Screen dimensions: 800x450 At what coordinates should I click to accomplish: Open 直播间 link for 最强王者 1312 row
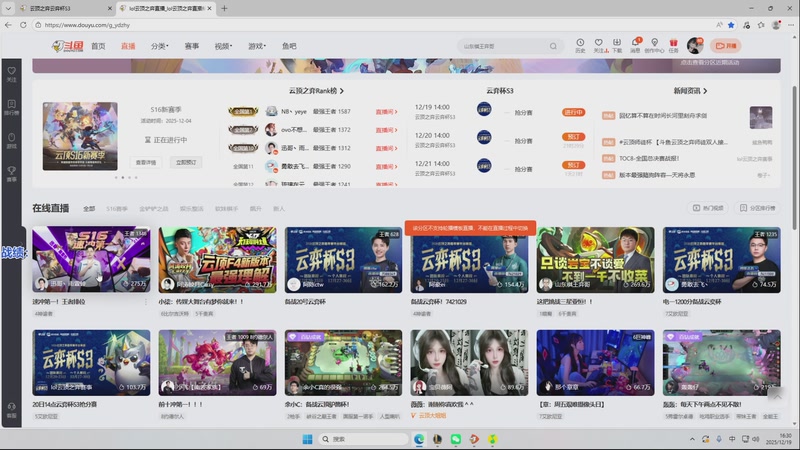pyautogui.click(x=386, y=148)
